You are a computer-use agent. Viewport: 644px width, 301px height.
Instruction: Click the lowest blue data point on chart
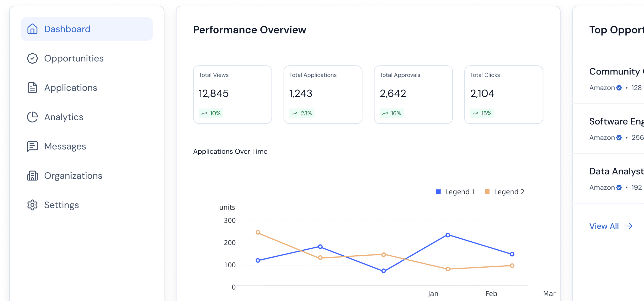point(384,271)
